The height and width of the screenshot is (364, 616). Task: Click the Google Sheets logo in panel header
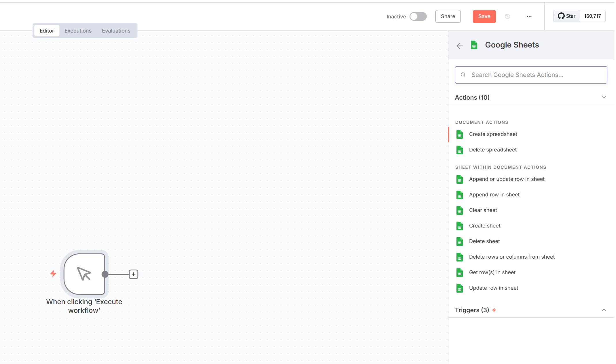click(474, 45)
